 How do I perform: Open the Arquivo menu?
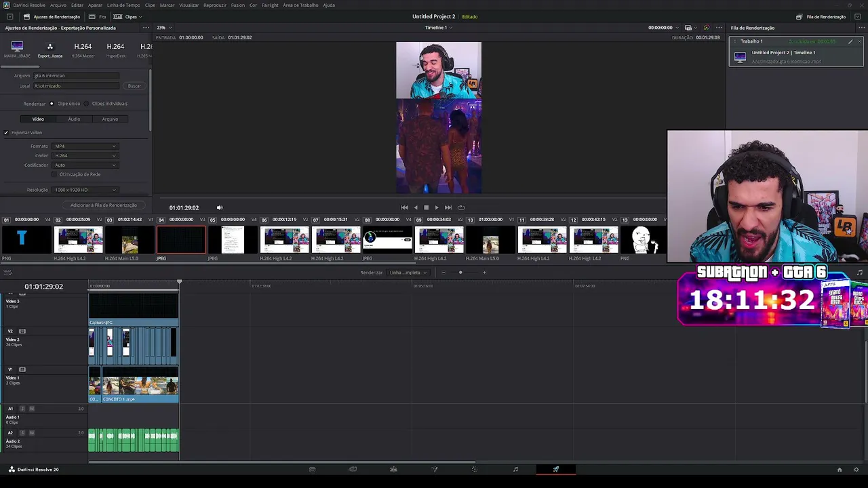58,5
